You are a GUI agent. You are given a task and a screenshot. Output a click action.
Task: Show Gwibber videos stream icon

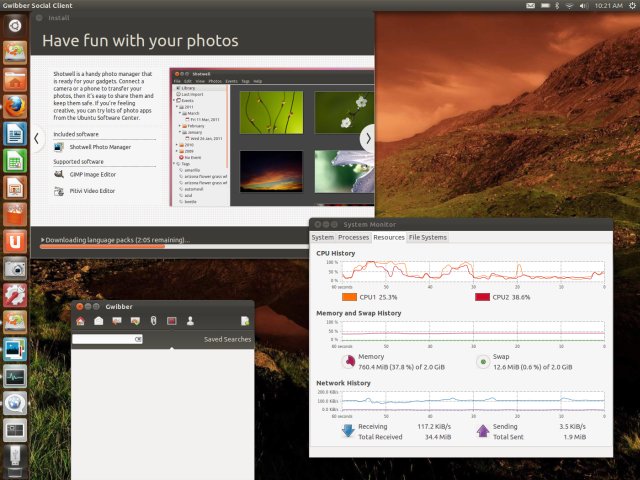pyautogui.click(x=171, y=321)
